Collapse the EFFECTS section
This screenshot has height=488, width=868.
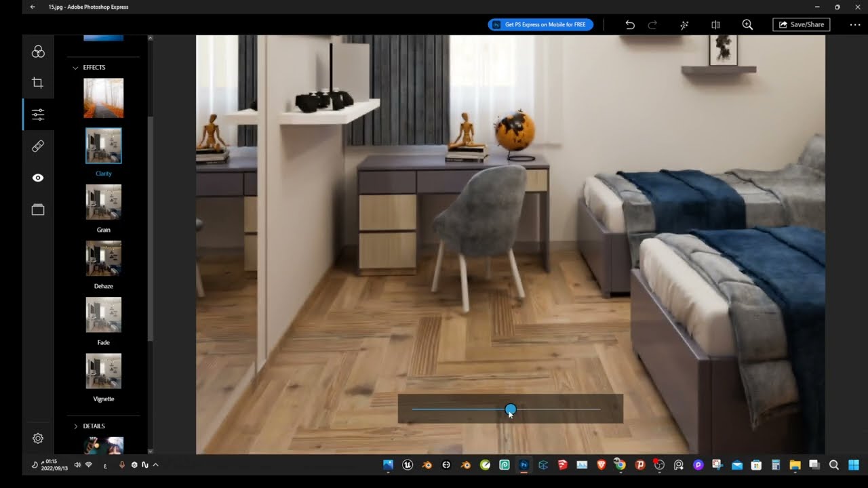click(76, 68)
